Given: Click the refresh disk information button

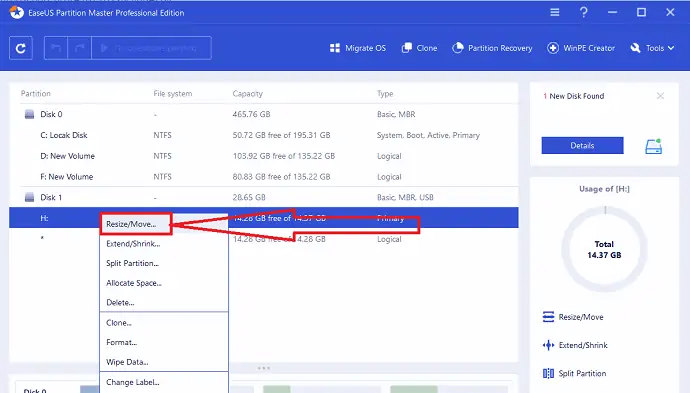Looking at the screenshot, I should (21, 48).
